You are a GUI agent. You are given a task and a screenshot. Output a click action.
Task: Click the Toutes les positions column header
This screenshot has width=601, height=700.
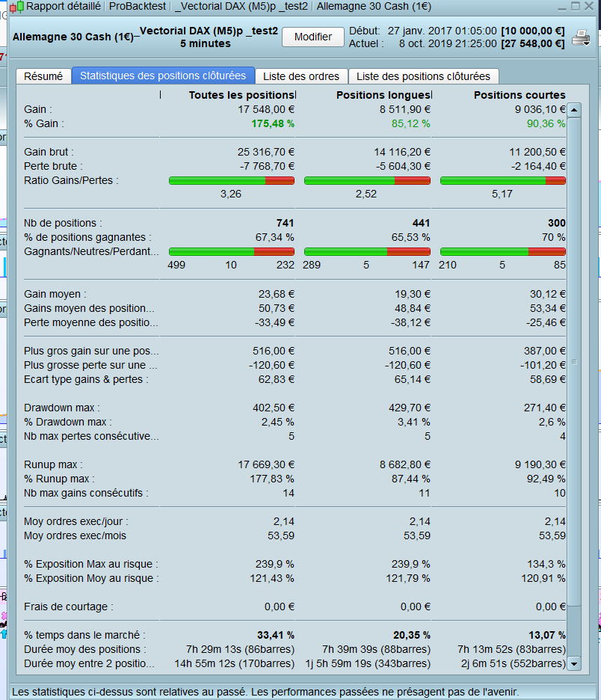(241, 95)
